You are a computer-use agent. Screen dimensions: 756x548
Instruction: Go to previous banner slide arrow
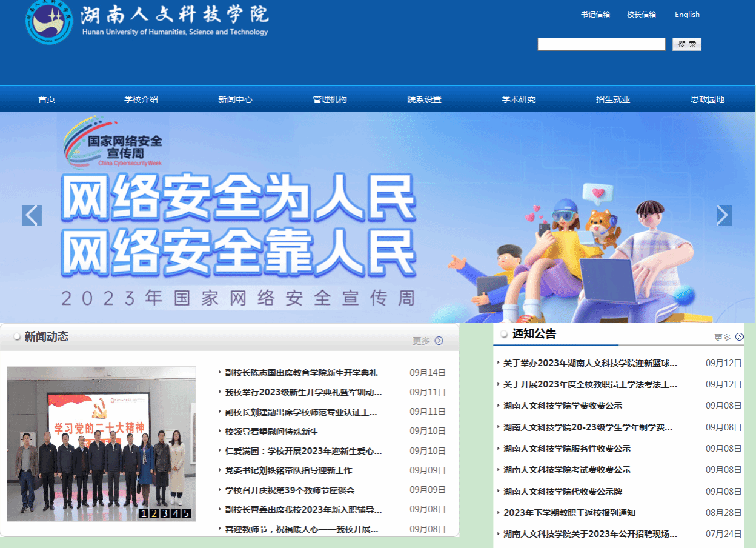click(x=31, y=215)
